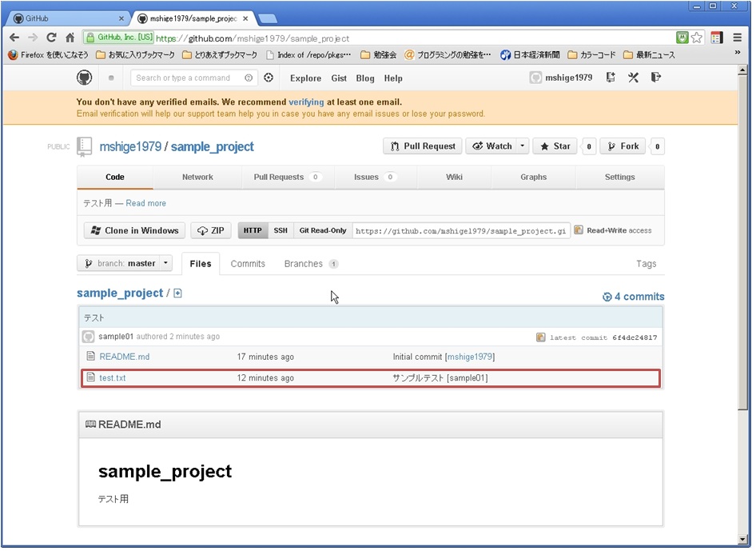Open Chrome menu hamburger icon
The width and height of the screenshot is (756, 551).
pos(737,38)
